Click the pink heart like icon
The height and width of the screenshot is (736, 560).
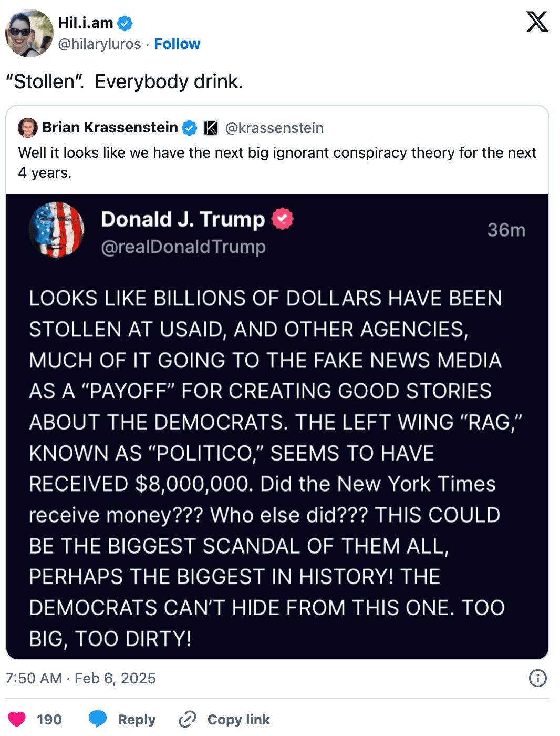pos(17,719)
